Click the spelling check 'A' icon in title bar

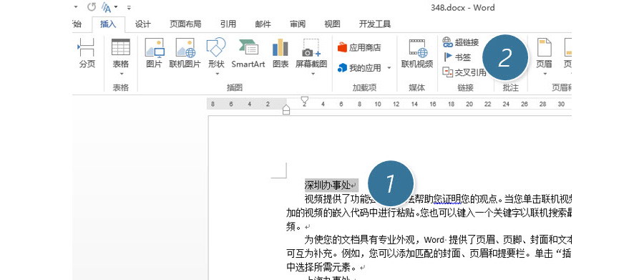click(x=106, y=7)
